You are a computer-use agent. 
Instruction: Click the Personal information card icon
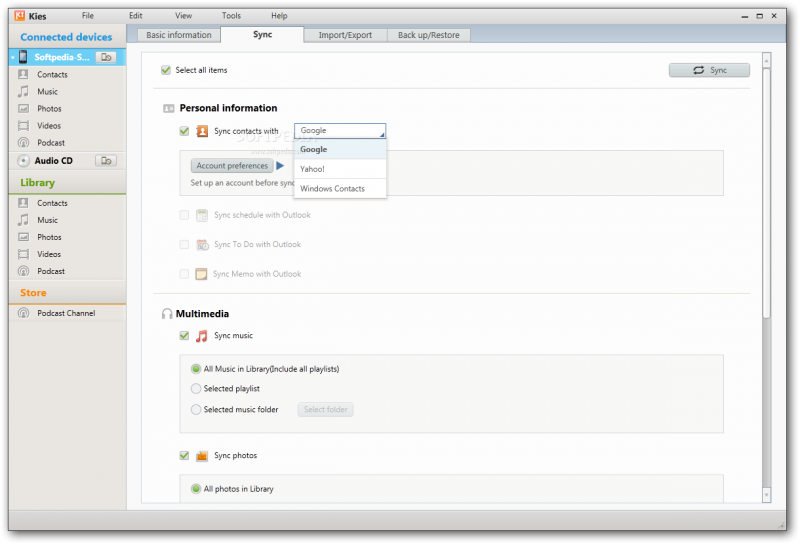(x=168, y=108)
